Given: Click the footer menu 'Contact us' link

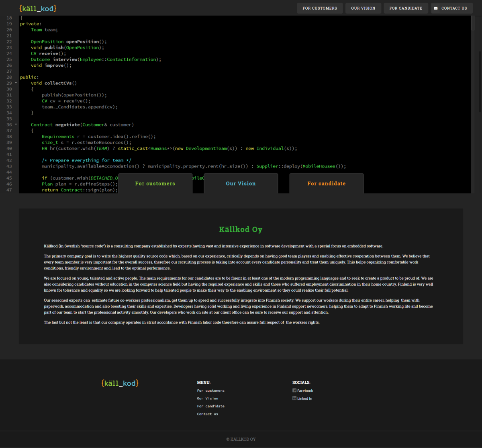Looking at the screenshot, I should (207, 414).
